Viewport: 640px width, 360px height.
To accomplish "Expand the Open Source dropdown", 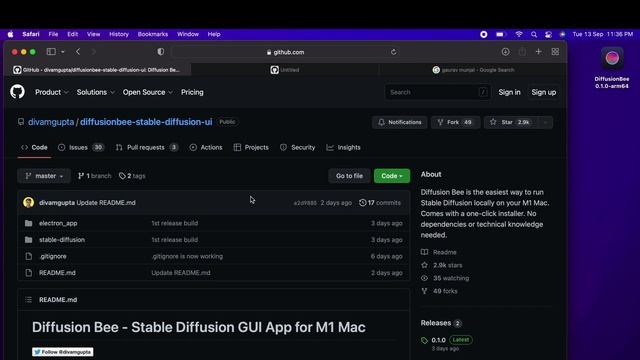I will pos(147,92).
